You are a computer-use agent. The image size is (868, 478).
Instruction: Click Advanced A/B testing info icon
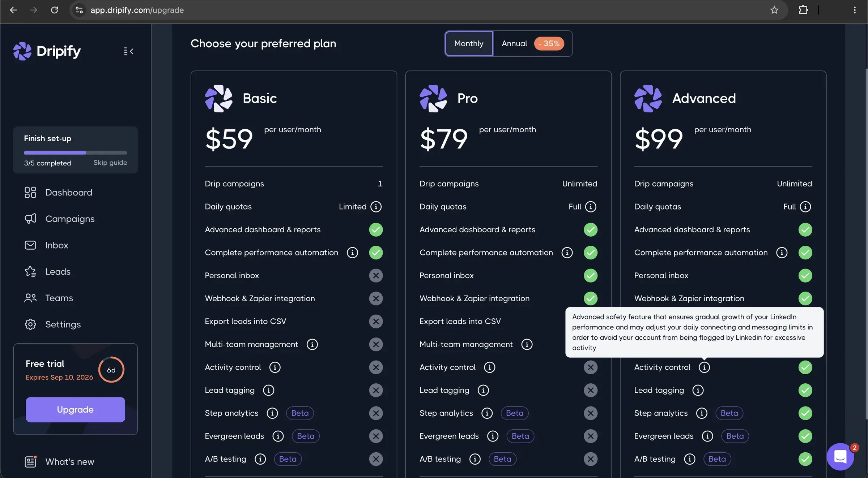[x=690, y=459]
